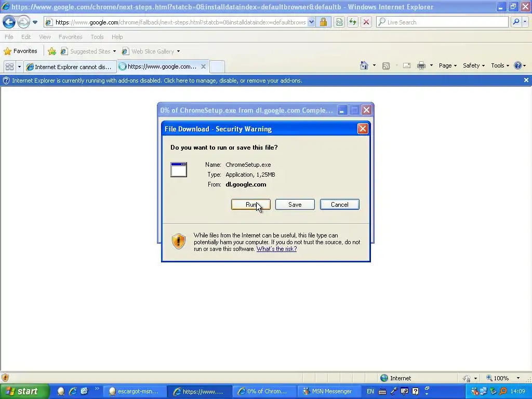Image resolution: width=532 pixels, height=399 pixels.
Task: Click the language bar keyboard icon
Action: point(382,392)
